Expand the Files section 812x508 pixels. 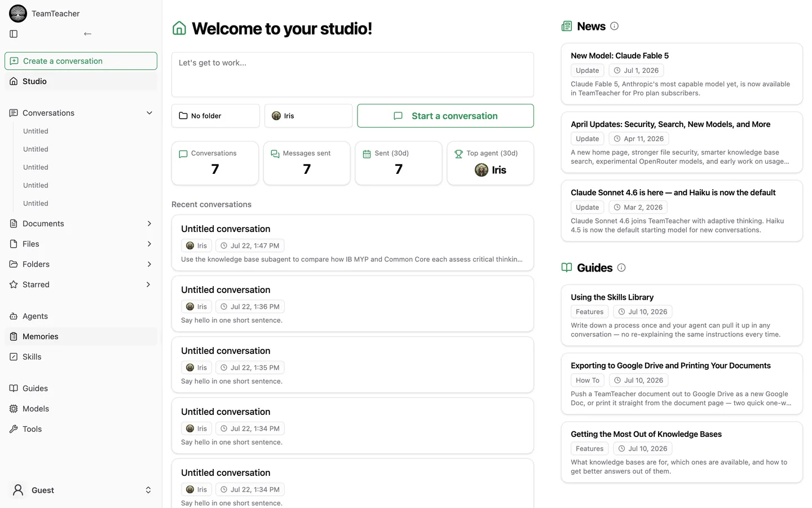click(x=149, y=244)
